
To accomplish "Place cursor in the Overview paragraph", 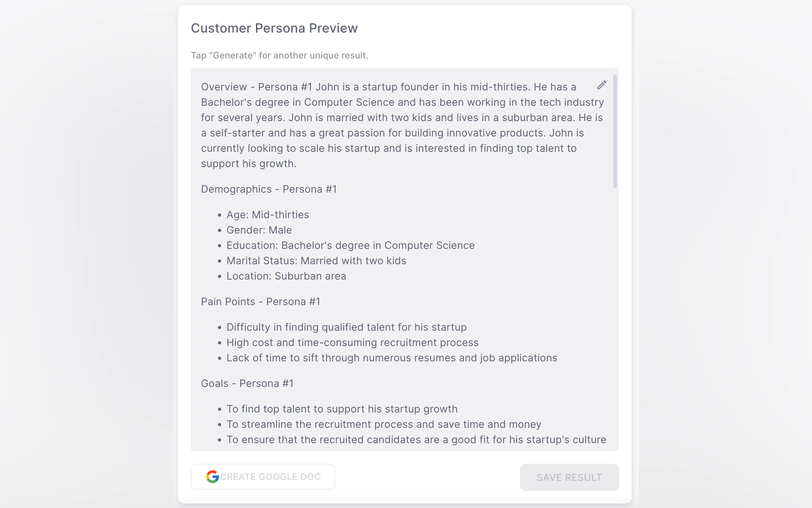I will coord(386,125).
